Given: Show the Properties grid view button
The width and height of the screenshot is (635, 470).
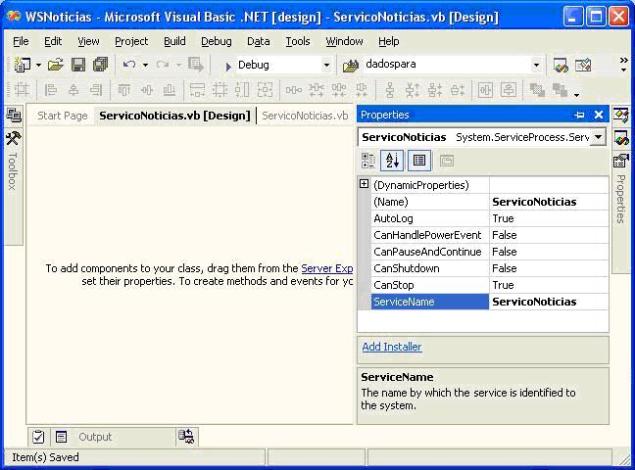Looking at the screenshot, I should 419,161.
